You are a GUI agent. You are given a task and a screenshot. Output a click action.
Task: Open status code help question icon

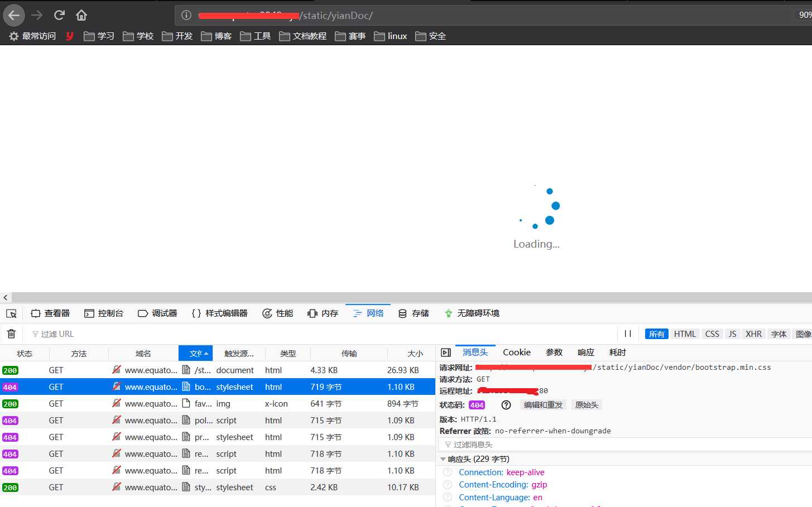pyautogui.click(x=506, y=405)
